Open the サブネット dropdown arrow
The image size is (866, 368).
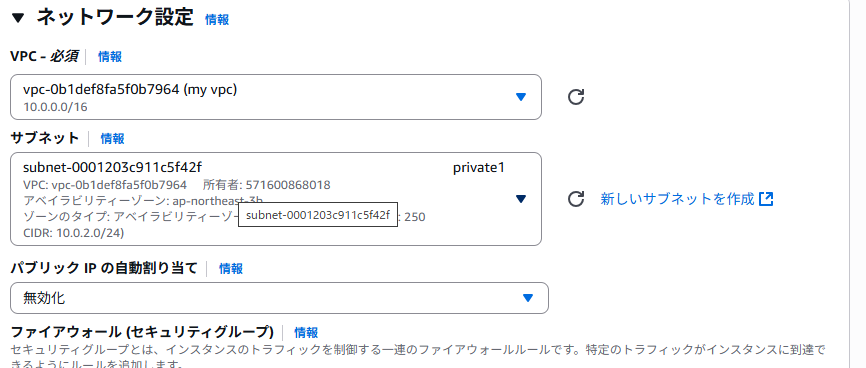520,199
